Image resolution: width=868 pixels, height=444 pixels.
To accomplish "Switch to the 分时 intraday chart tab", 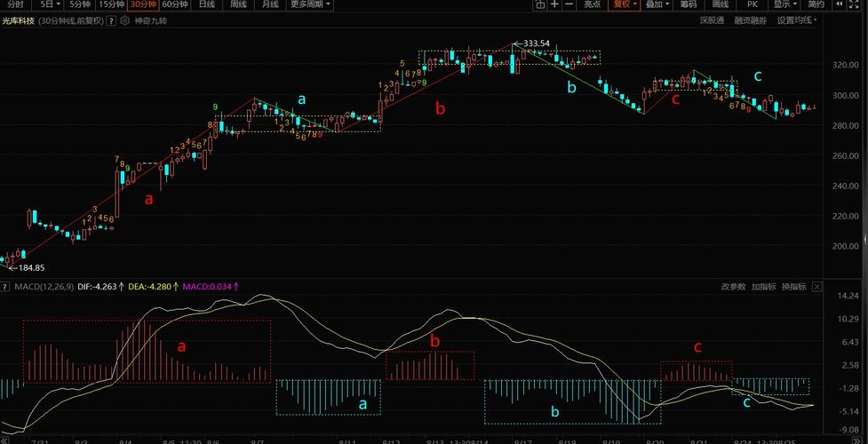I will tap(13, 4).
